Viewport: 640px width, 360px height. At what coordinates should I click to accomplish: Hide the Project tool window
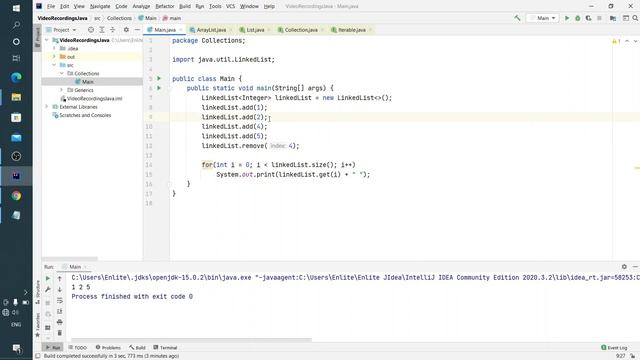pos(137,30)
